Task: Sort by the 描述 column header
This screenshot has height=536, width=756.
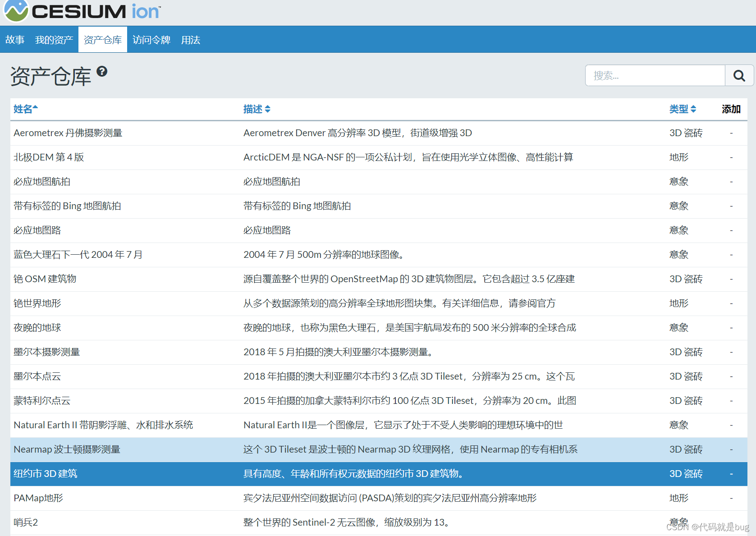Action: click(257, 109)
